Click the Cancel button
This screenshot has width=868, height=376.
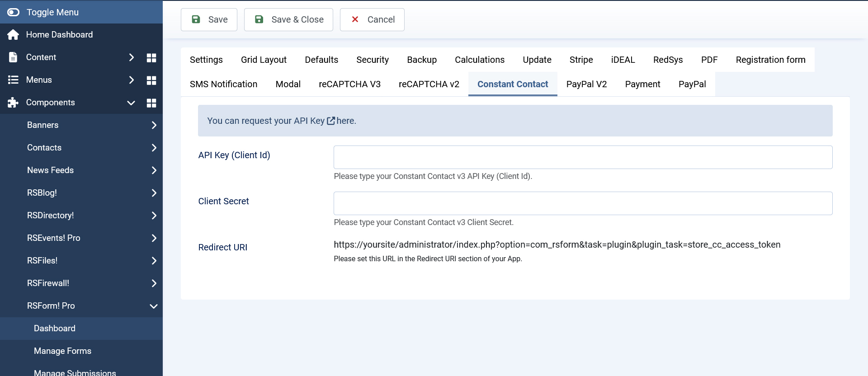point(372,19)
